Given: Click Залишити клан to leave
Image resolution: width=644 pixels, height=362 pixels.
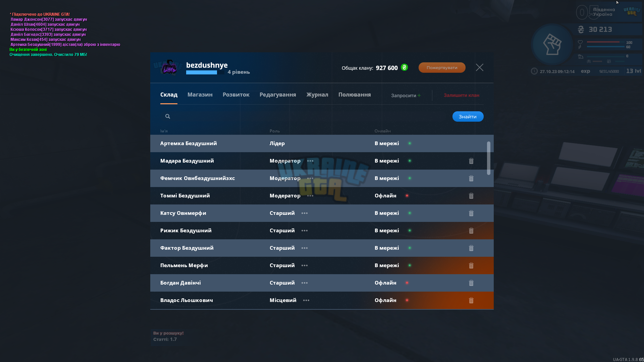Looking at the screenshot, I should coord(462,95).
